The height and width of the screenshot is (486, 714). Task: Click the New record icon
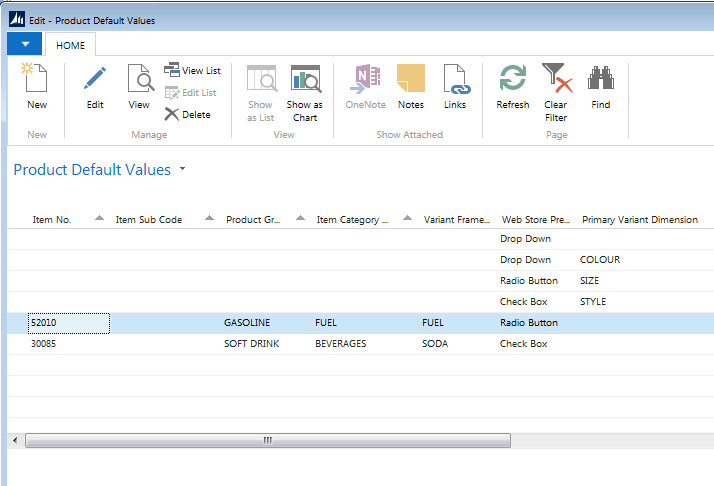pos(37,79)
